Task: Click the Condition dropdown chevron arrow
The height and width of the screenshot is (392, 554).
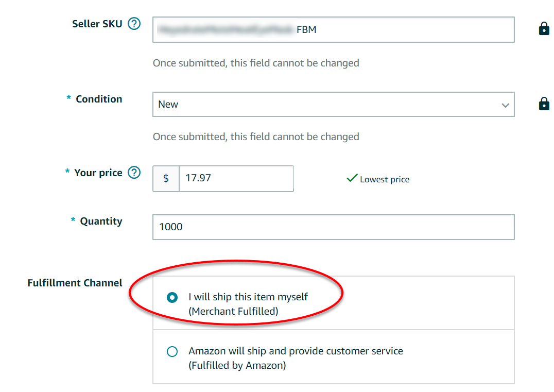Action: point(505,105)
